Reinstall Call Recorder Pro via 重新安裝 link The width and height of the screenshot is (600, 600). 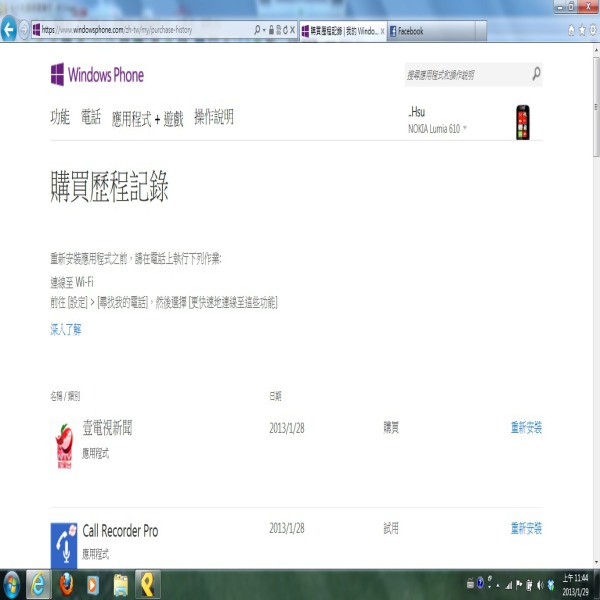pos(527,528)
